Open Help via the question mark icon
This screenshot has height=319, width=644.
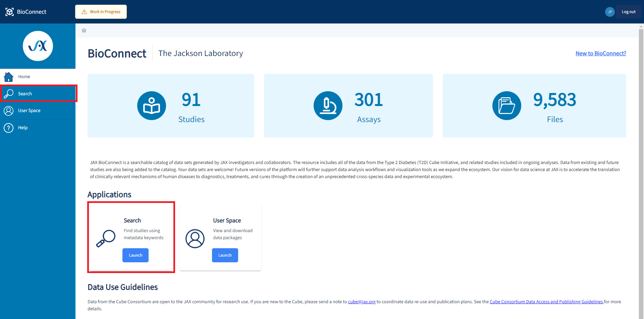coord(9,127)
